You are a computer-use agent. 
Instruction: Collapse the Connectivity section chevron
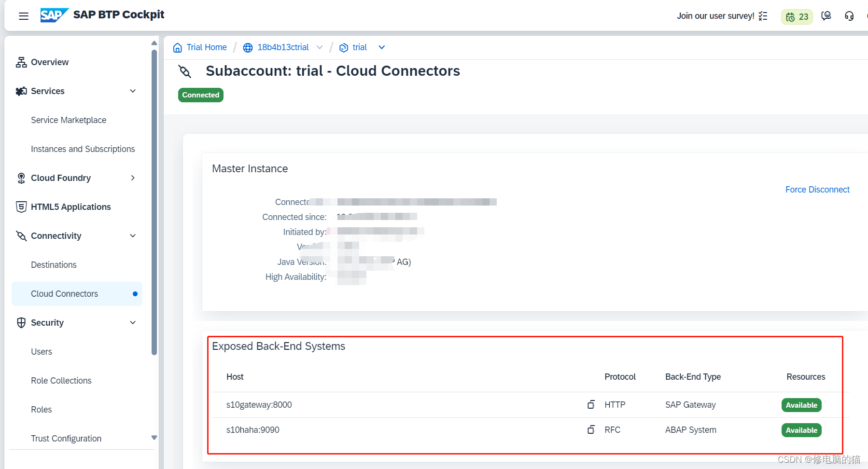[x=133, y=236]
